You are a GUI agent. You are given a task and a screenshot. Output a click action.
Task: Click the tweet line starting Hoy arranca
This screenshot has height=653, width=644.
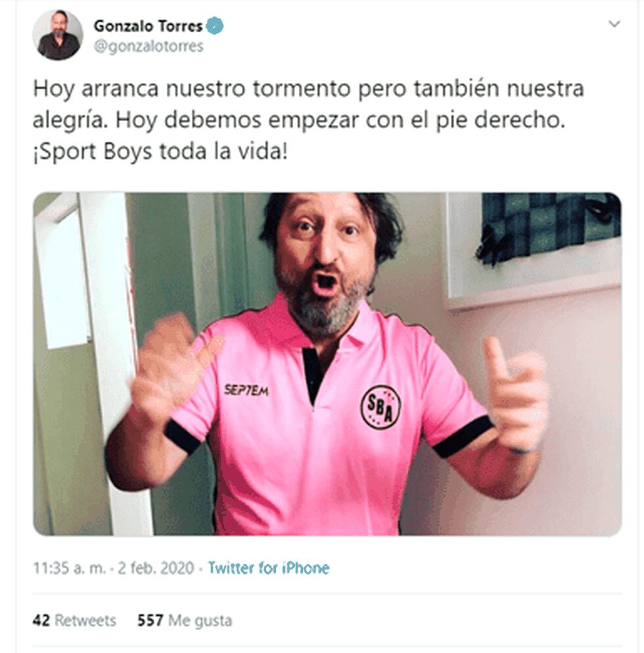pos(308,89)
